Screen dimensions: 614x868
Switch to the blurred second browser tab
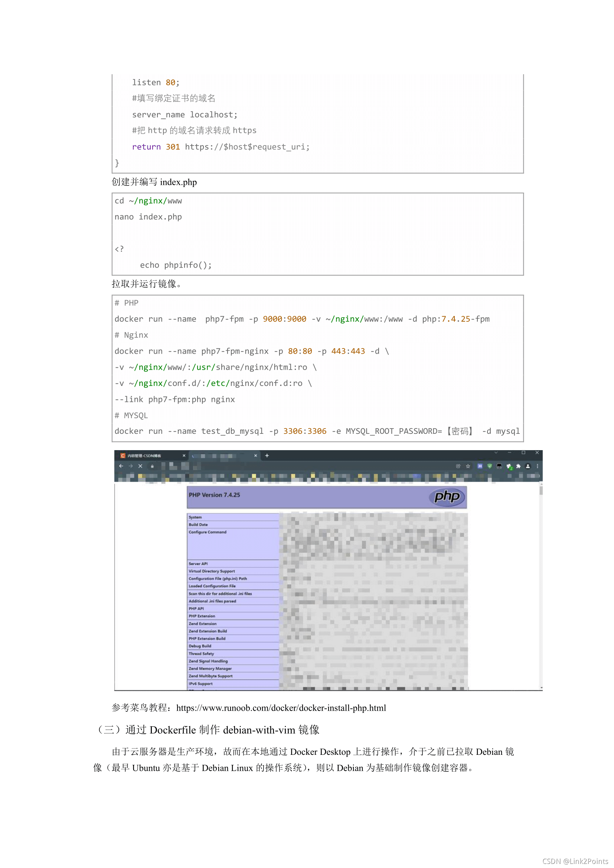point(224,456)
